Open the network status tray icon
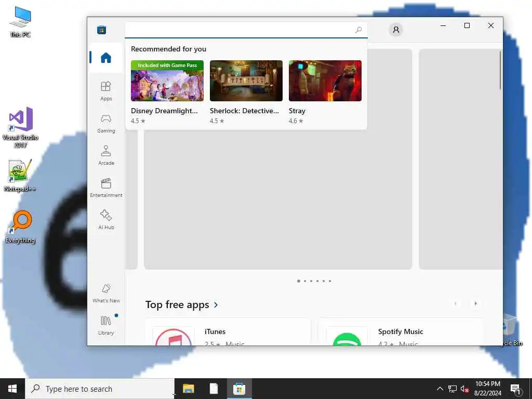532x399 pixels. (x=453, y=389)
